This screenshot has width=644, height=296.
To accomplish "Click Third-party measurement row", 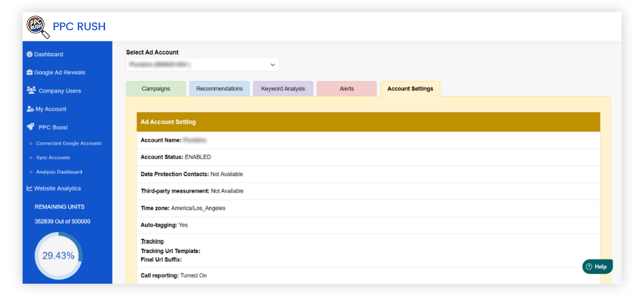I will tap(368, 191).
